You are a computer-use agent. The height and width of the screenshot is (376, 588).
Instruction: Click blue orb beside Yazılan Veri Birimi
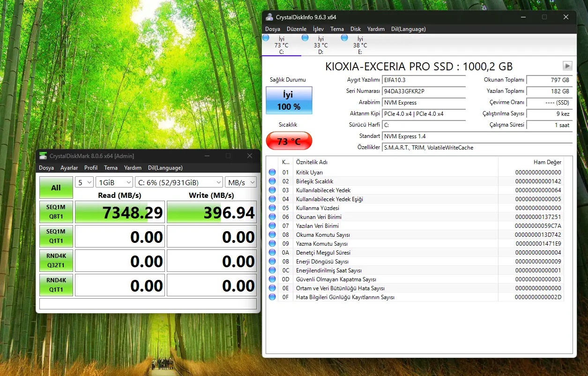pos(272,226)
